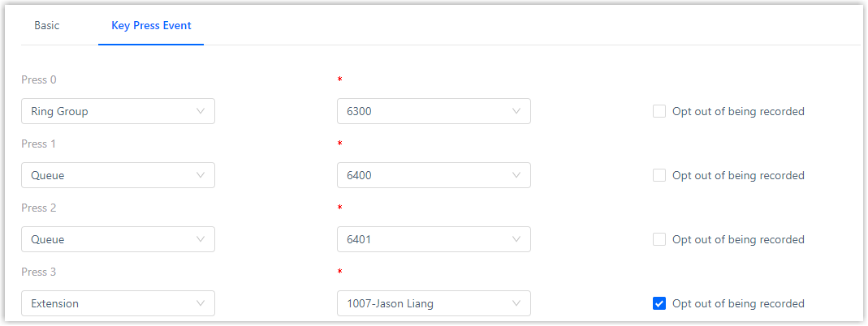868x326 pixels.
Task: Expand the 1007-Jason Liang extension dropdown
Action: tap(433, 303)
